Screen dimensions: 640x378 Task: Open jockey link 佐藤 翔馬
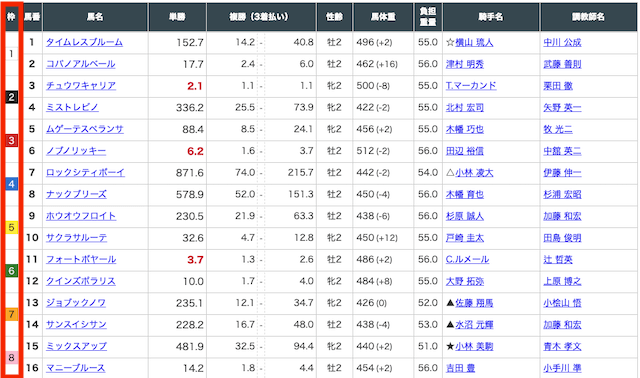point(474,303)
